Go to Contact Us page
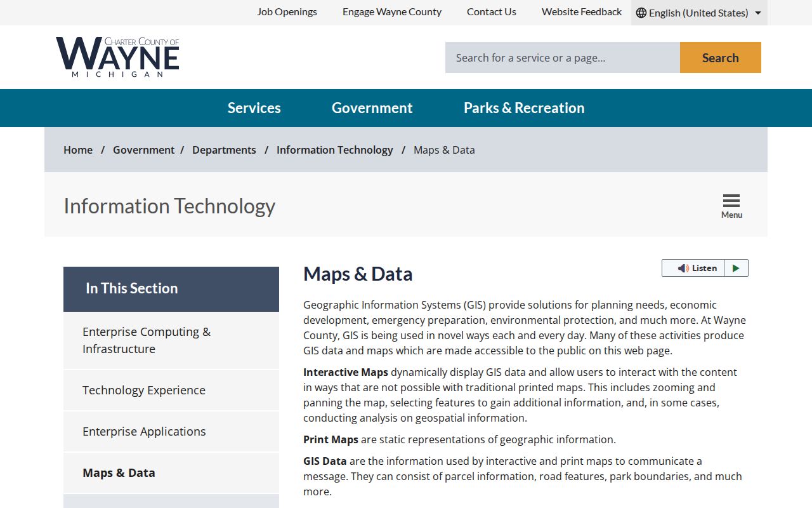Viewport: 812px width, 508px height. tap(492, 12)
